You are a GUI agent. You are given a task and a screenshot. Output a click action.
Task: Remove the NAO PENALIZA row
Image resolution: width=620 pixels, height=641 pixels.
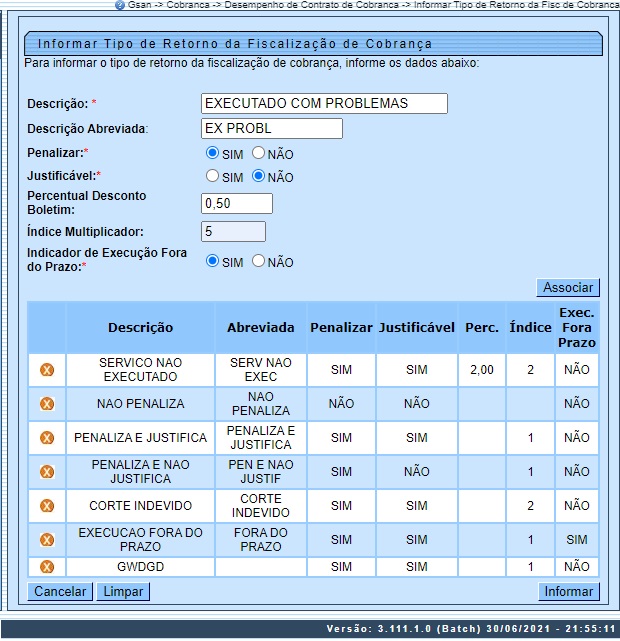(46, 404)
